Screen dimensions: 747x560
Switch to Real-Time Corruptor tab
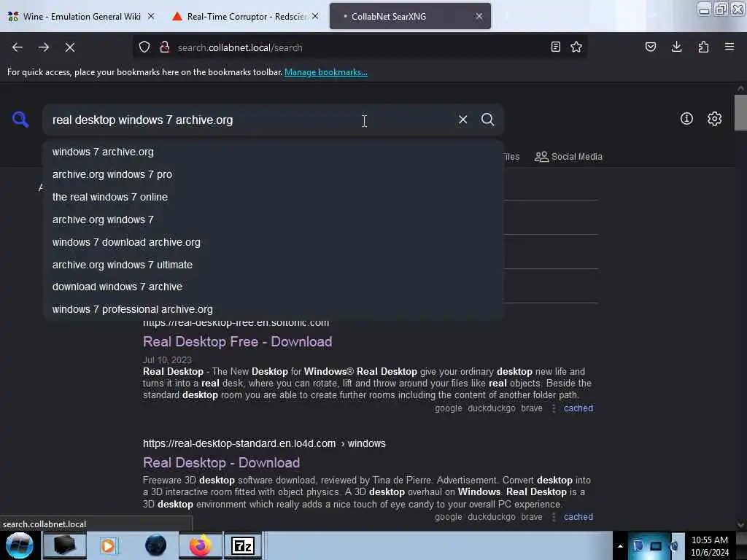coord(246,16)
